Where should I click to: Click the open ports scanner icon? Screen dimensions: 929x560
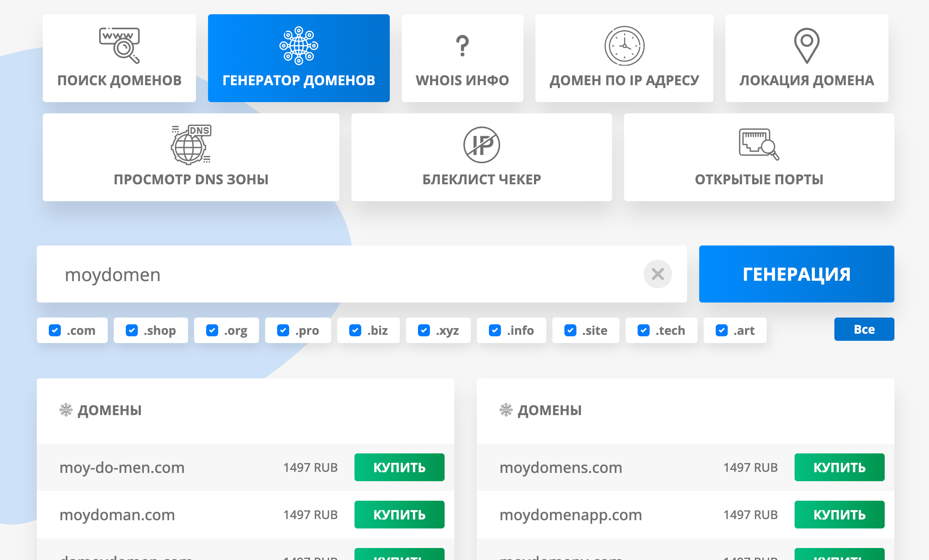point(759,144)
